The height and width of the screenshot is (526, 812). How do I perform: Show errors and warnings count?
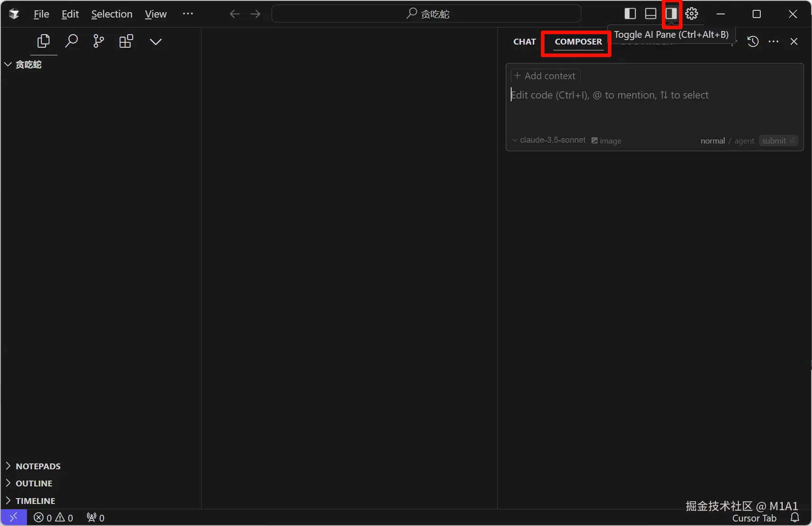pos(54,518)
